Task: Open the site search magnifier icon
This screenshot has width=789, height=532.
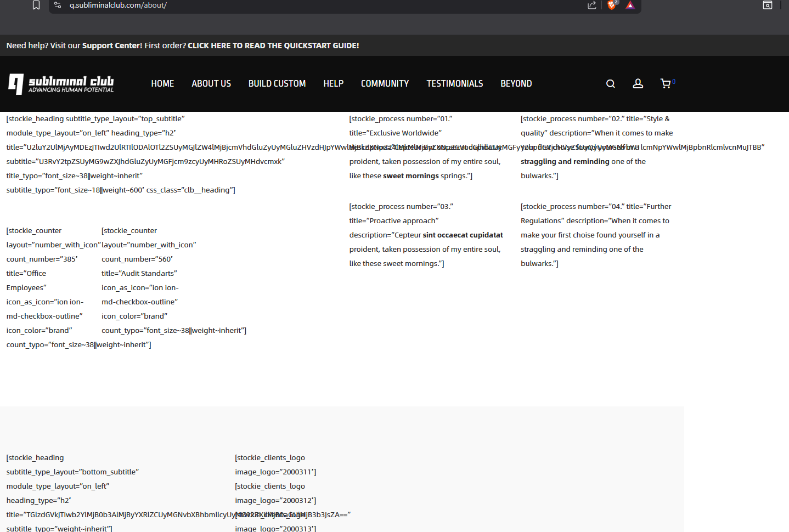Action: click(610, 84)
